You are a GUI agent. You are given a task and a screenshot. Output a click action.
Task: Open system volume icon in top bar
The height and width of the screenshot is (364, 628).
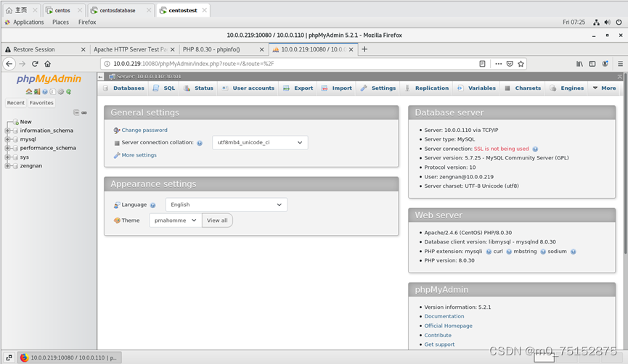pos(607,22)
